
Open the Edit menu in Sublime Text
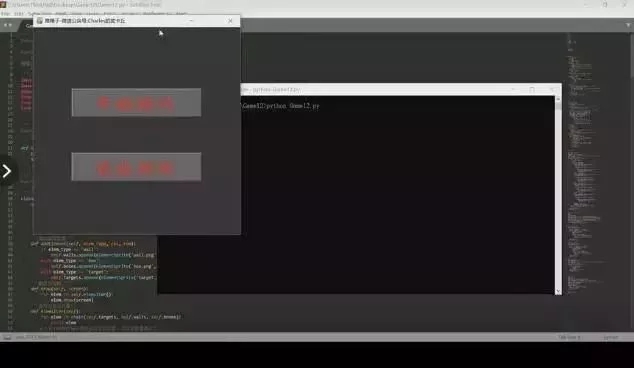[x=19, y=14]
